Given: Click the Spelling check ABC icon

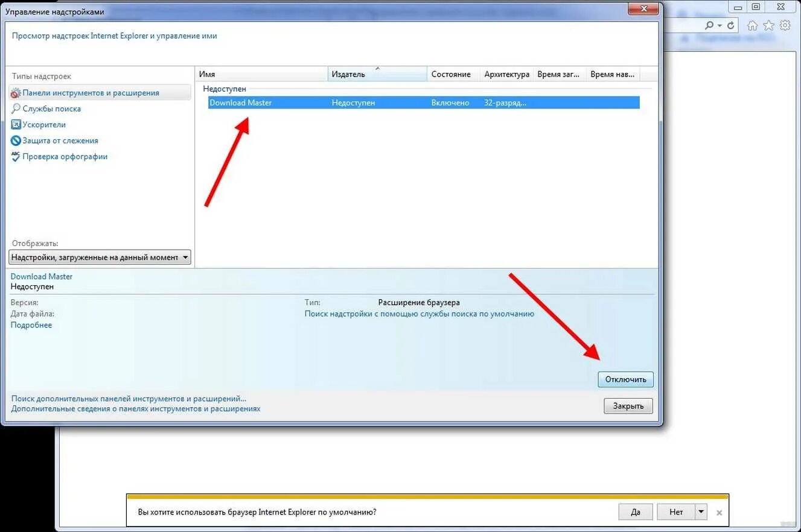Looking at the screenshot, I should 16,156.
